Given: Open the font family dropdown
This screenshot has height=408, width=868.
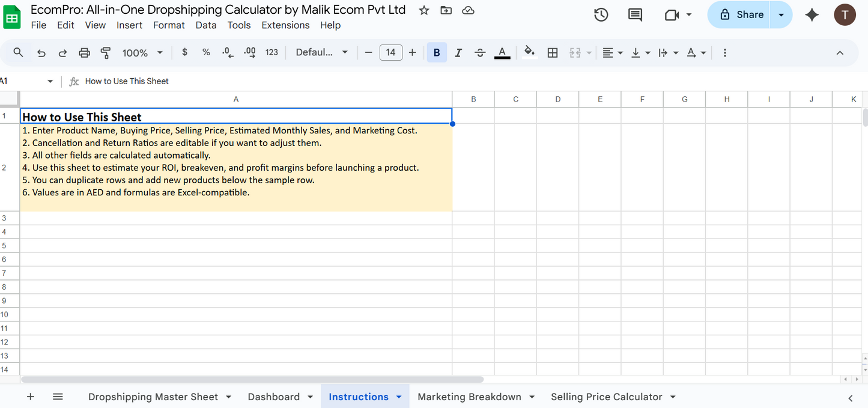Looking at the screenshot, I should pyautogui.click(x=322, y=52).
